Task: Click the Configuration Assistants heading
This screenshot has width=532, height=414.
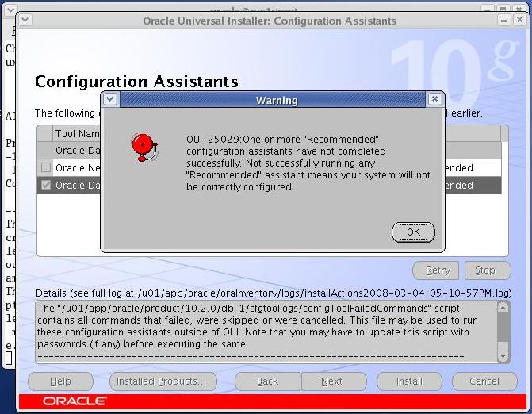Action: click(x=136, y=82)
